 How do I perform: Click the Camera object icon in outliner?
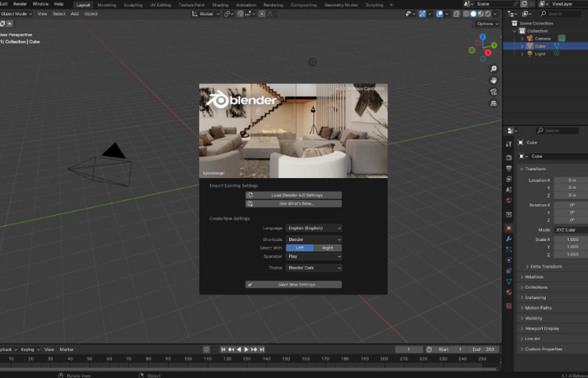point(528,39)
